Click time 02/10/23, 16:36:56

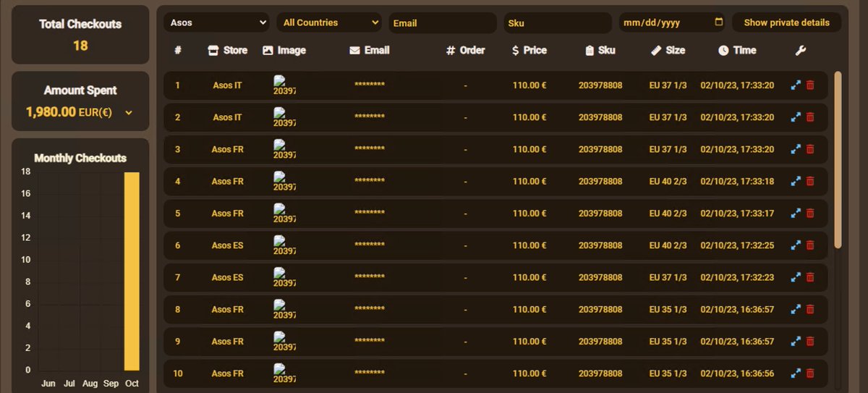(x=737, y=373)
